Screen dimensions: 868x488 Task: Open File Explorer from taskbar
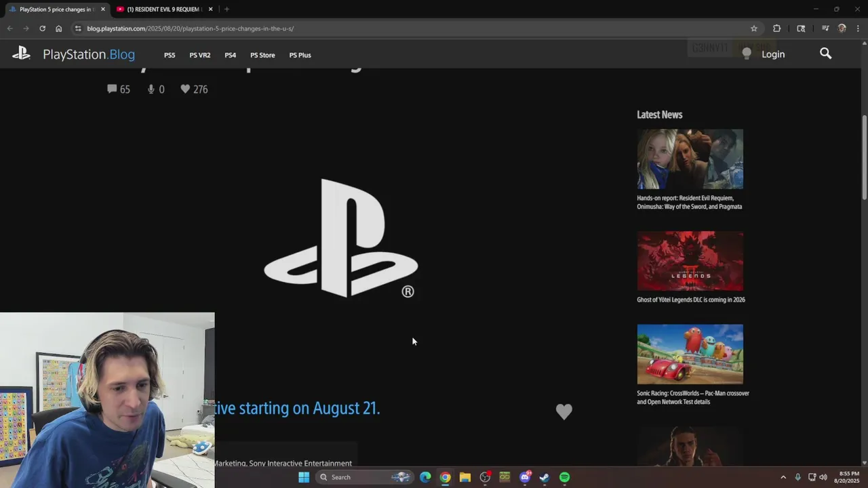465,477
